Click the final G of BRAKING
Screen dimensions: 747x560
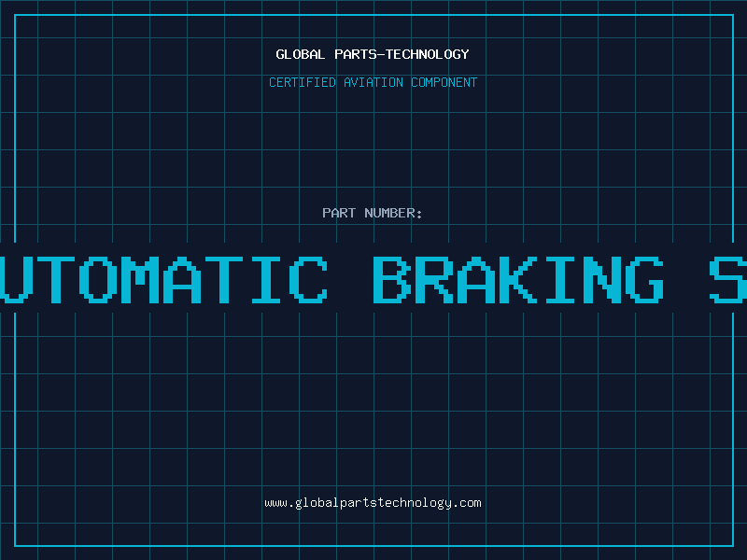(x=644, y=280)
